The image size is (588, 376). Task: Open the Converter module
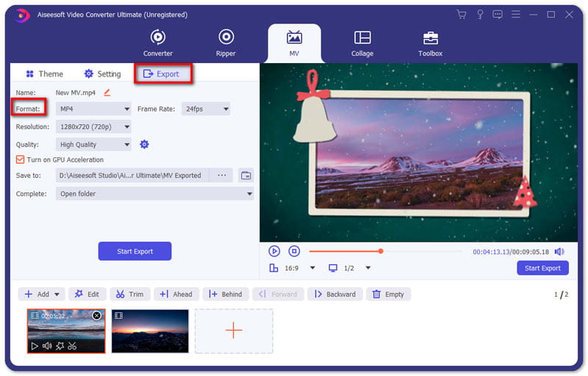[x=158, y=43]
